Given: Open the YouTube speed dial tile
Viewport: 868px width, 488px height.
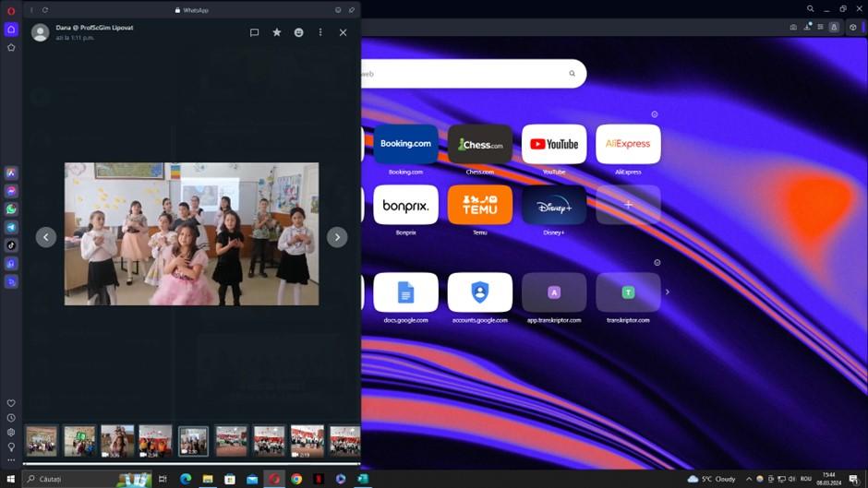Looking at the screenshot, I should tap(554, 144).
